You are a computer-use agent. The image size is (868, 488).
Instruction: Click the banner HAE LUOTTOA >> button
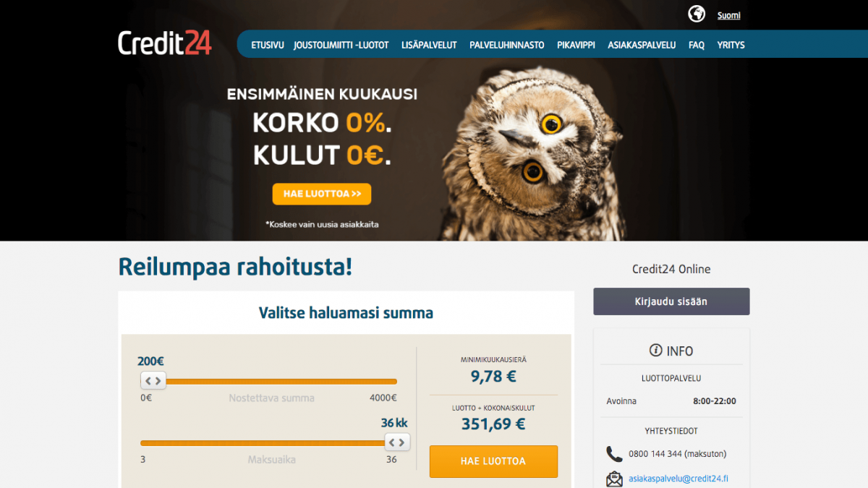point(322,194)
